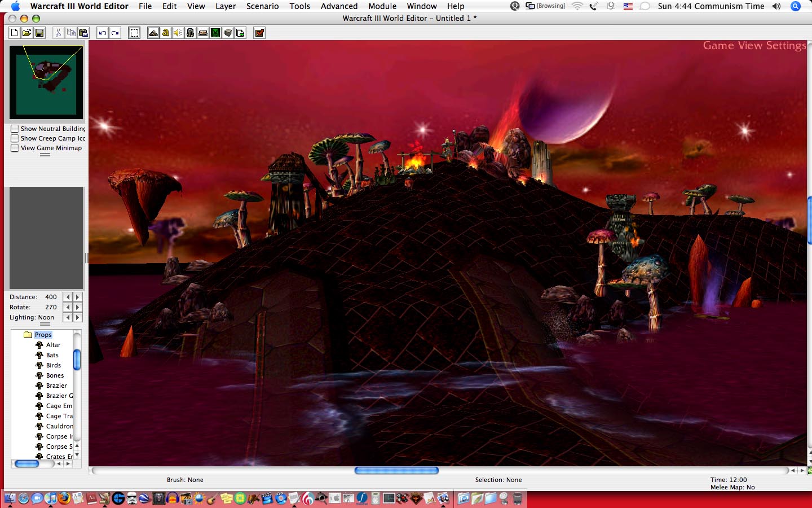This screenshot has width=812, height=508.
Task: Change Lighting with the right arrow
Action: coord(78,317)
